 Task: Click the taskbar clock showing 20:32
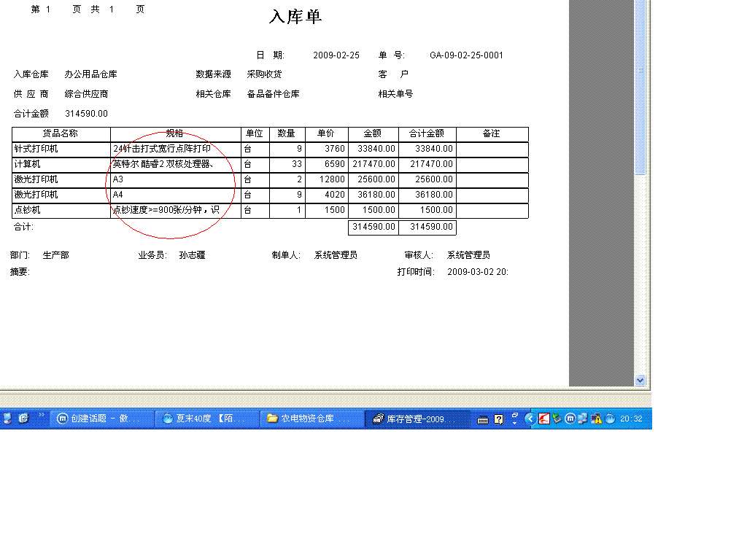click(x=631, y=419)
